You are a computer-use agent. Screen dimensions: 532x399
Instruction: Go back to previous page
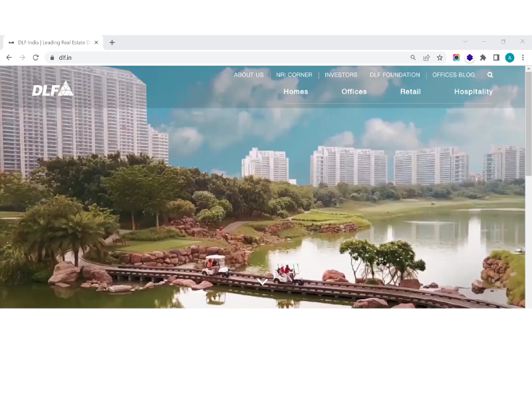pyautogui.click(x=9, y=58)
